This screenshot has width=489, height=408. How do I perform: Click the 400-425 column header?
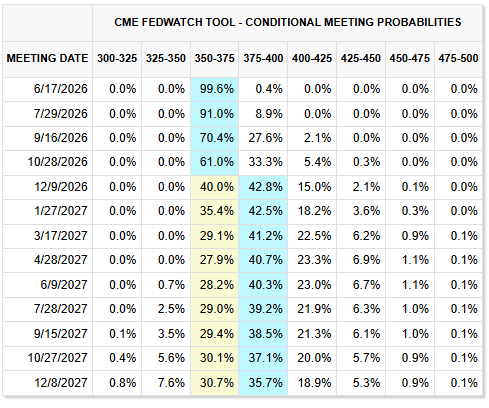[x=312, y=58]
